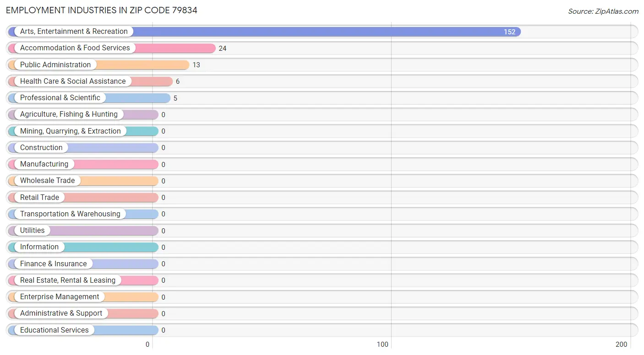The width and height of the screenshot is (644, 355).
Task: Click the Retail Trade label
Action: point(39,197)
